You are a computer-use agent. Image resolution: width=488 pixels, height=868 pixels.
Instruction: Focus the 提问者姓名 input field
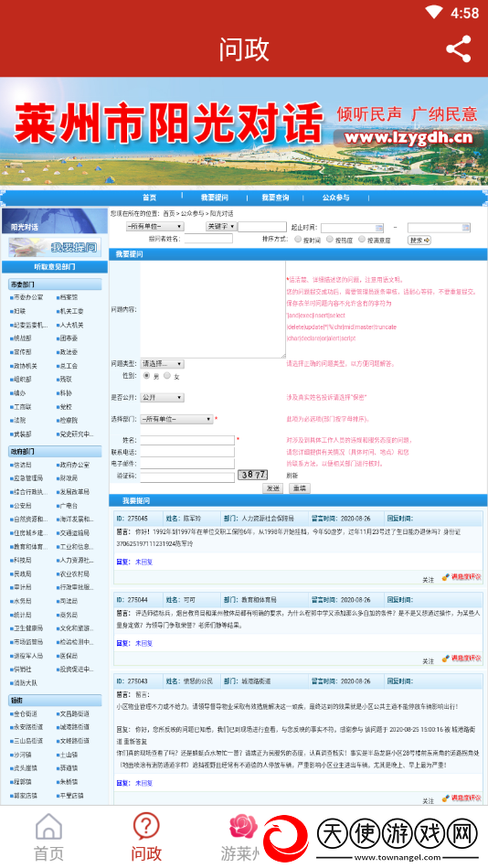click(x=208, y=239)
